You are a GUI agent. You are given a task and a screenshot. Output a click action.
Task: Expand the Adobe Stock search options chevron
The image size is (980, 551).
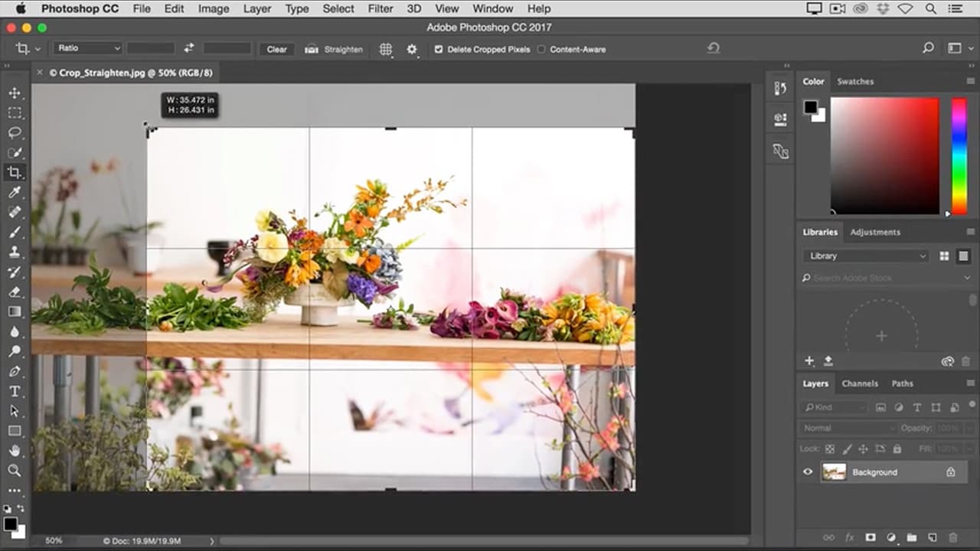click(967, 278)
